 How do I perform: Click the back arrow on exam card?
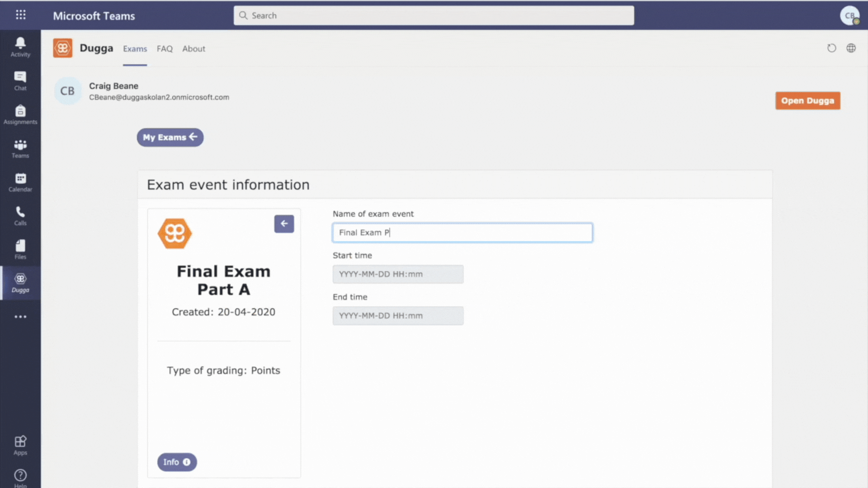[284, 224]
